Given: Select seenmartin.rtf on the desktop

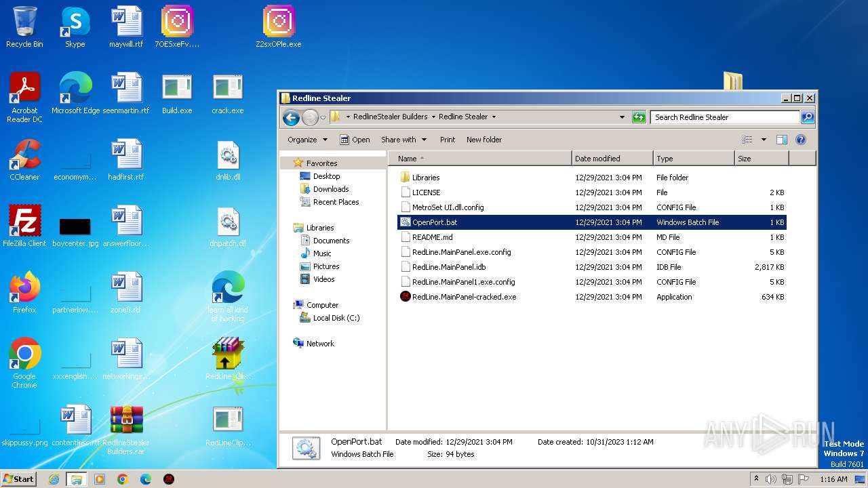Looking at the screenshot, I should click(126, 94).
